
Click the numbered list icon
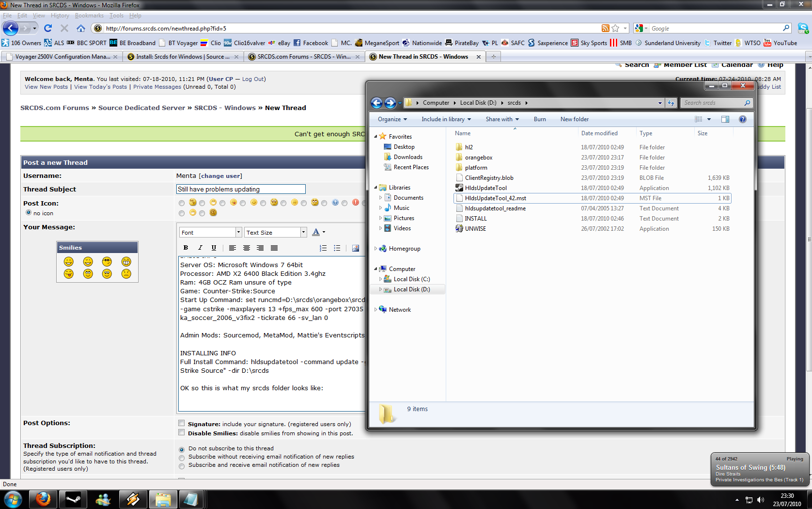[323, 248]
